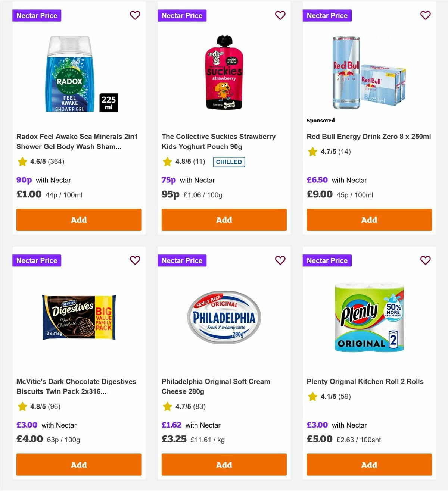The image size is (448, 491).
Task: Click the Plenty Kitchen Roll product image
Action: tap(369, 318)
